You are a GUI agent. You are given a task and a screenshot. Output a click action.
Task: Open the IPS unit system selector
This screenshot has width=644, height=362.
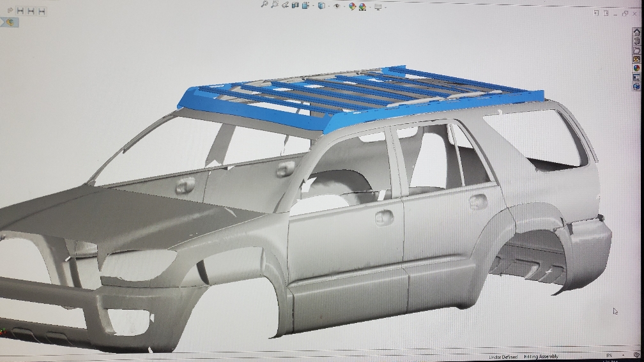coord(609,356)
